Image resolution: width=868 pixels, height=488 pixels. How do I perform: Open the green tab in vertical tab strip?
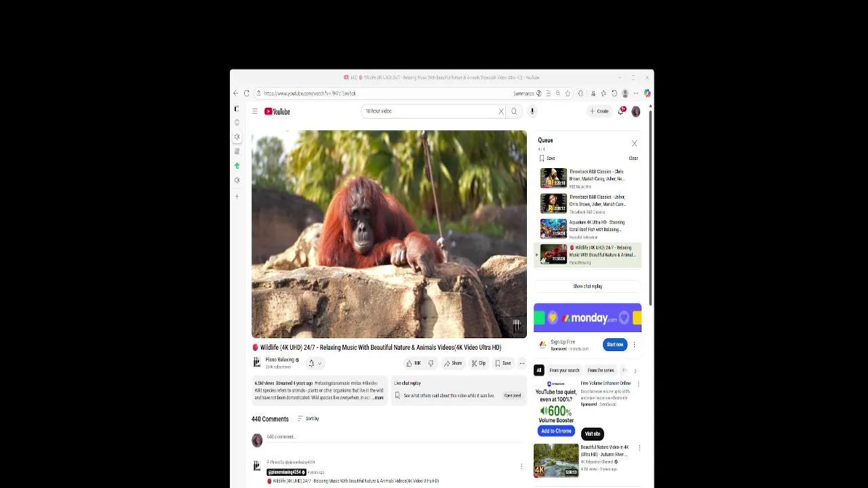pyautogui.click(x=237, y=165)
